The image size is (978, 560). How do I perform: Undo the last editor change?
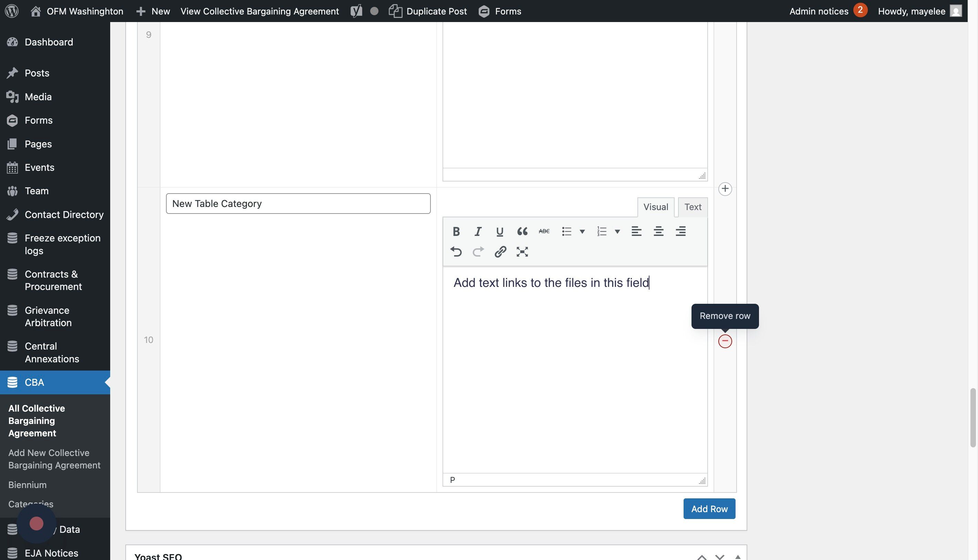(x=456, y=252)
